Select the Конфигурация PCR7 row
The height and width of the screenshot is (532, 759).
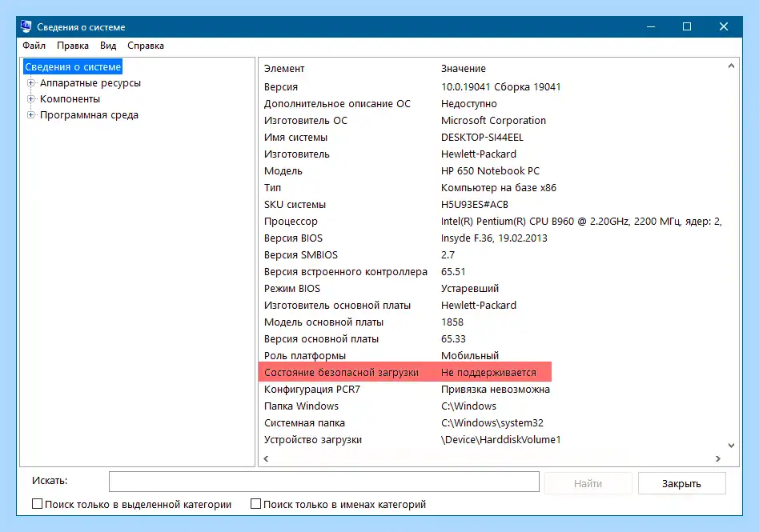(x=492, y=390)
